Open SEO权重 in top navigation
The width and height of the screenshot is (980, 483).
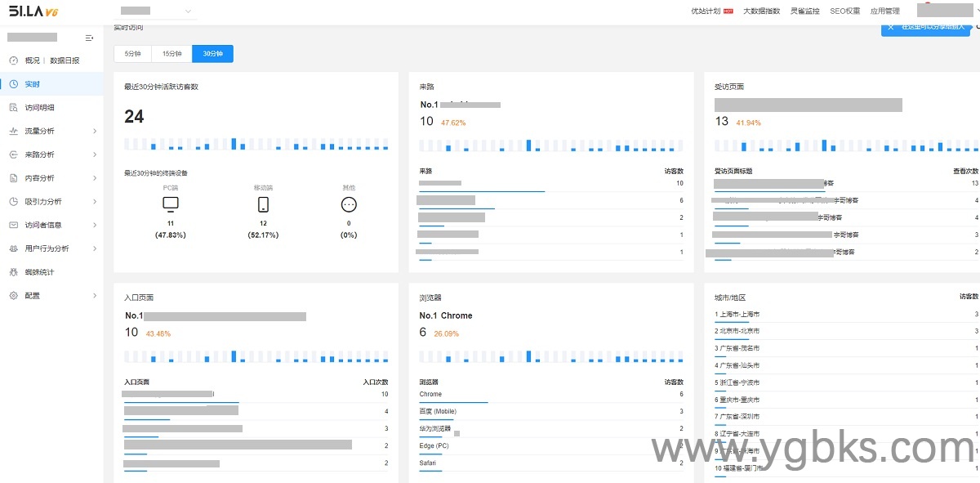coord(844,11)
